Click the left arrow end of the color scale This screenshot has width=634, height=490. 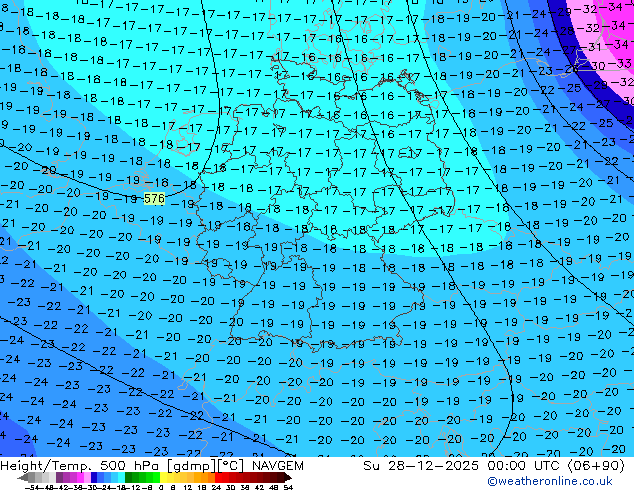[x=23, y=477]
